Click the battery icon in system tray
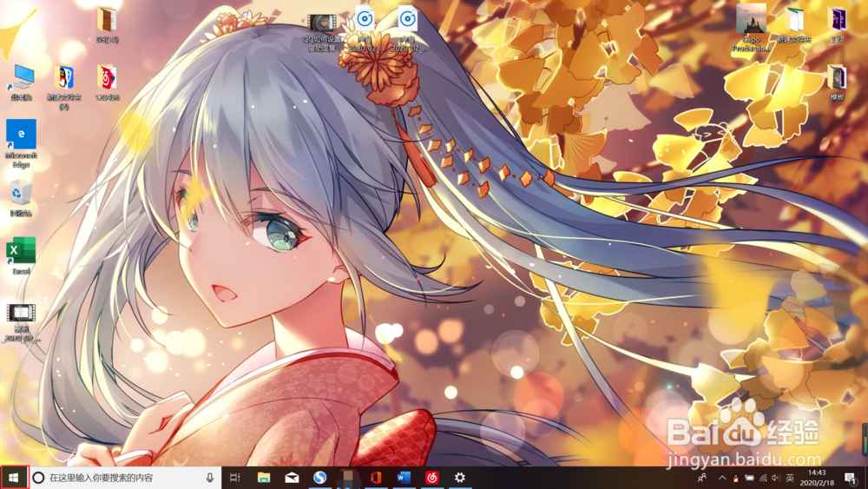 coord(749,478)
